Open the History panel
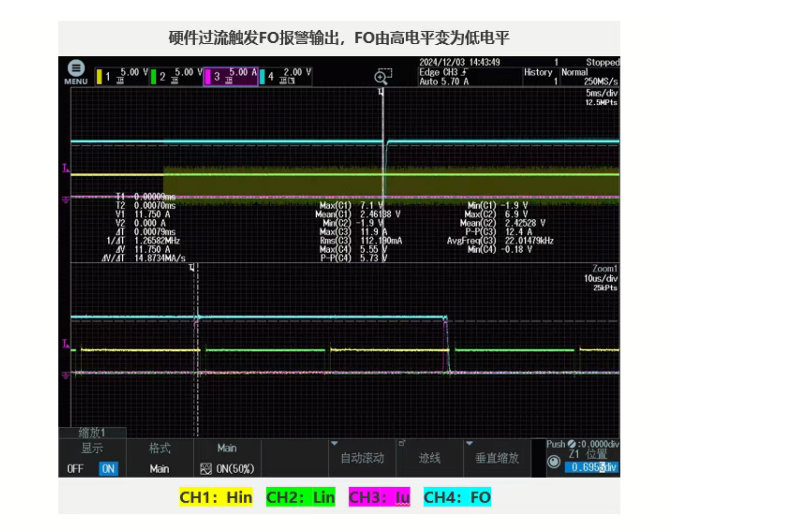 coord(541,77)
